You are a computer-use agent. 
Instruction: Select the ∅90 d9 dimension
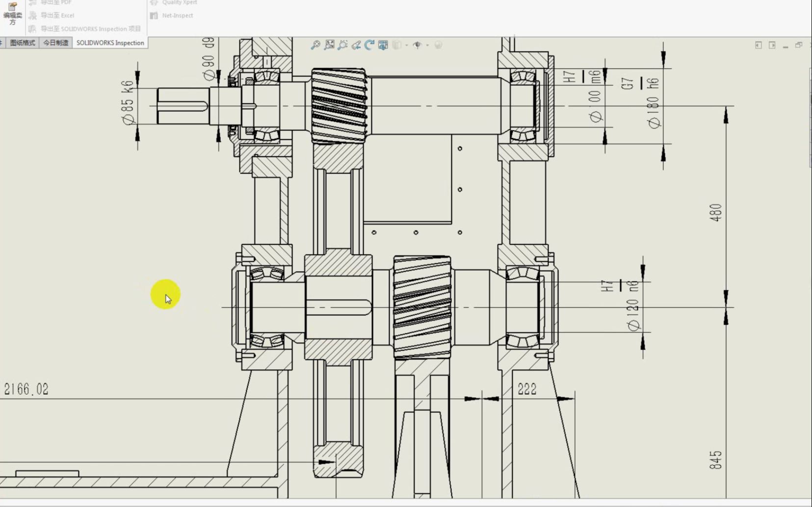click(209, 59)
